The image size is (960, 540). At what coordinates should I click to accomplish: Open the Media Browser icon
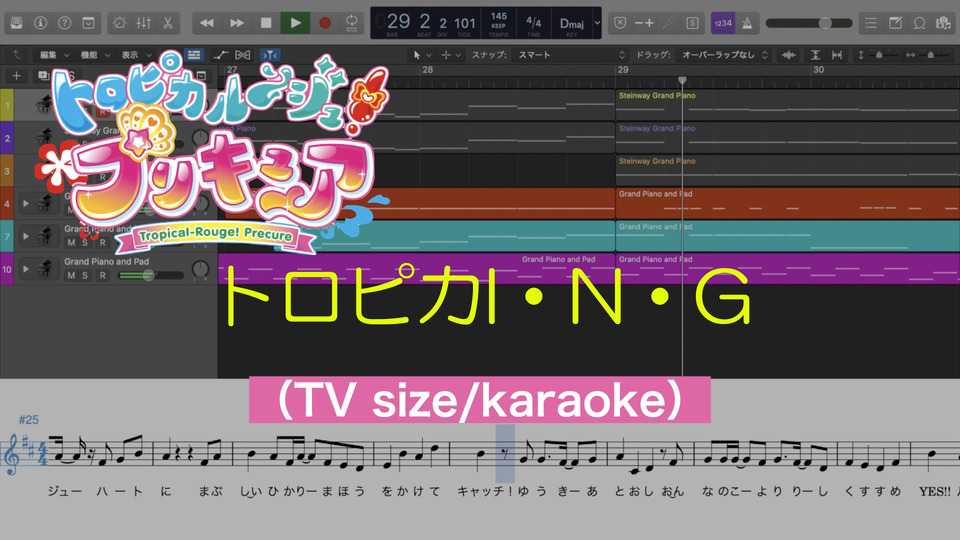tap(943, 23)
